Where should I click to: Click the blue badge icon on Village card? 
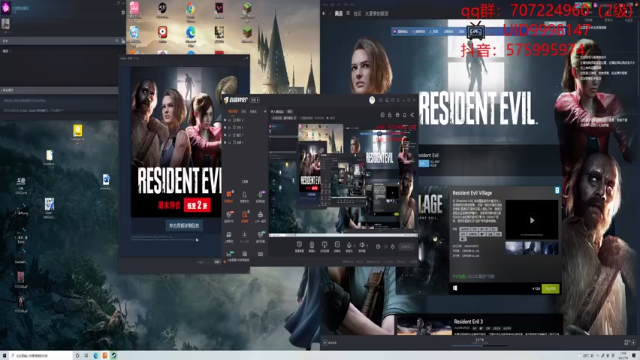pos(557,190)
